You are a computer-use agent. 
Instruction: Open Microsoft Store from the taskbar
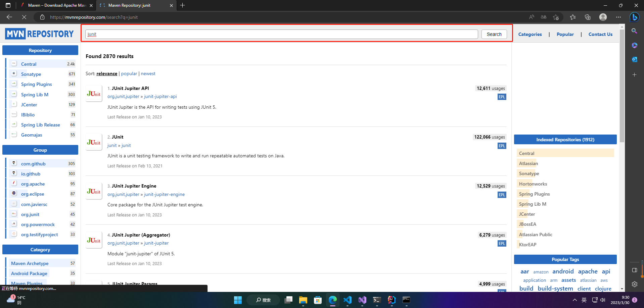tap(318, 300)
